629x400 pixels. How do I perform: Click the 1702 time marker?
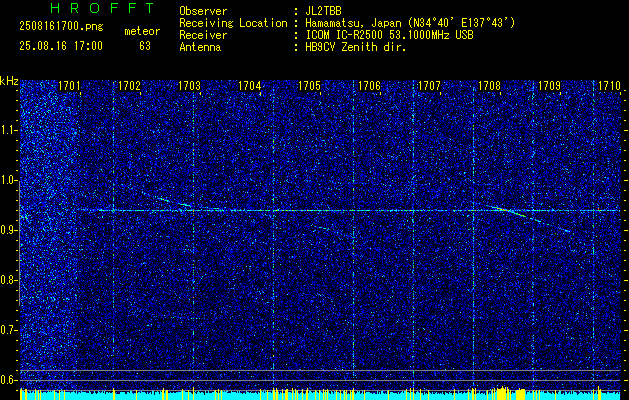tap(129, 86)
